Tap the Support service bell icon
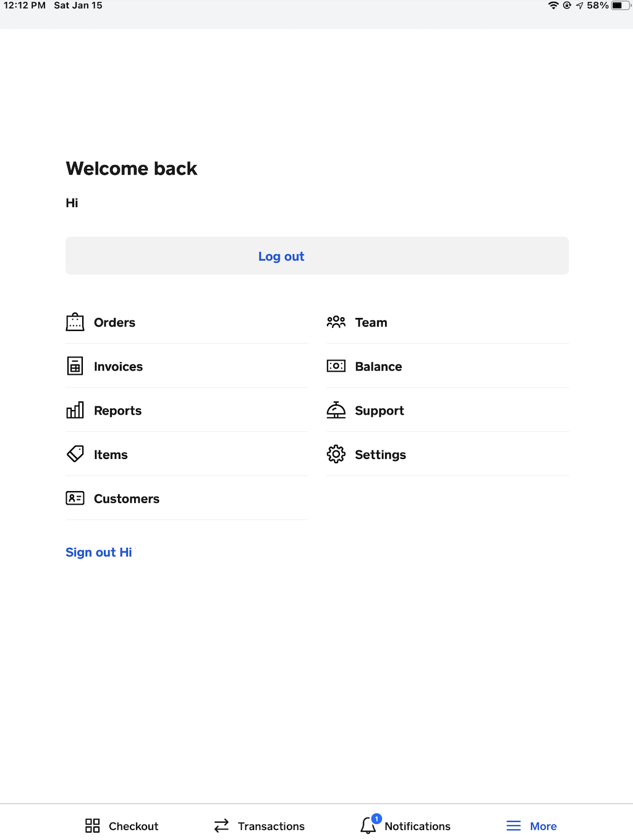633x840 pixels. click(x=336, y=410)
